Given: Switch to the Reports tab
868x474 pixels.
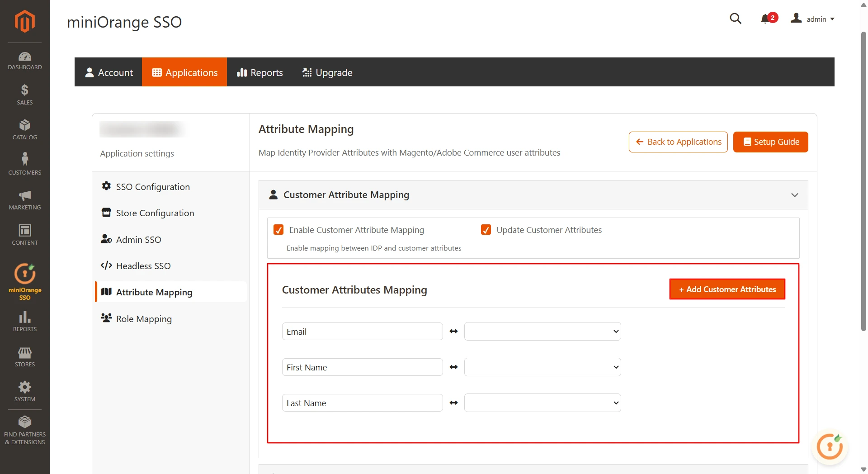Looking at the screenshot, I should click(x=260, y=72).
